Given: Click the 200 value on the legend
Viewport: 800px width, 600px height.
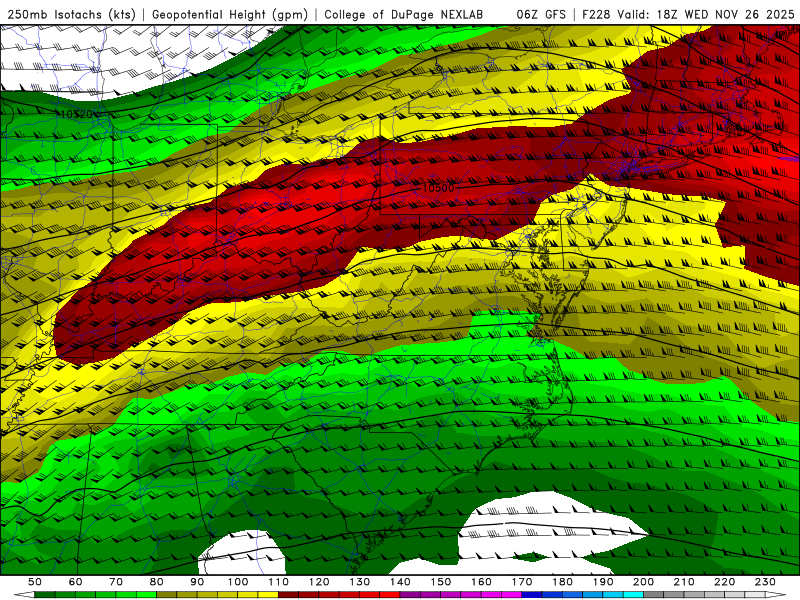Looking at the screenshot, I should pos(643,582).
